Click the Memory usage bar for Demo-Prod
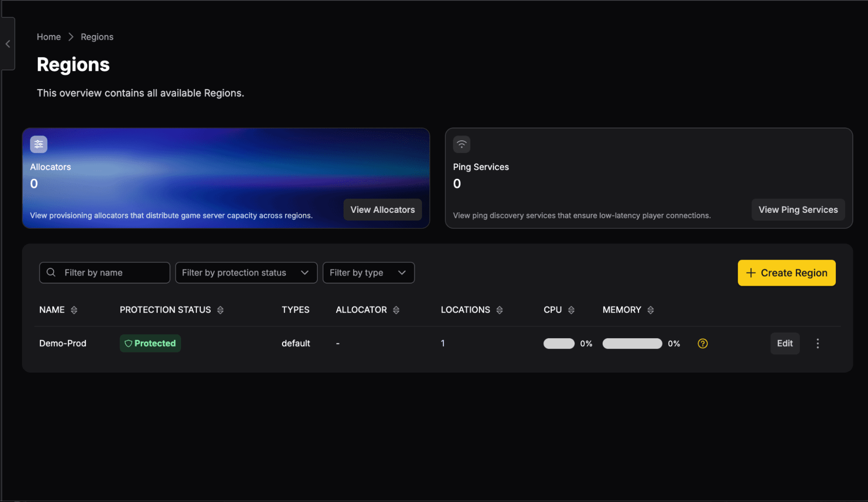The image size is (868, 502). point(632,343)
